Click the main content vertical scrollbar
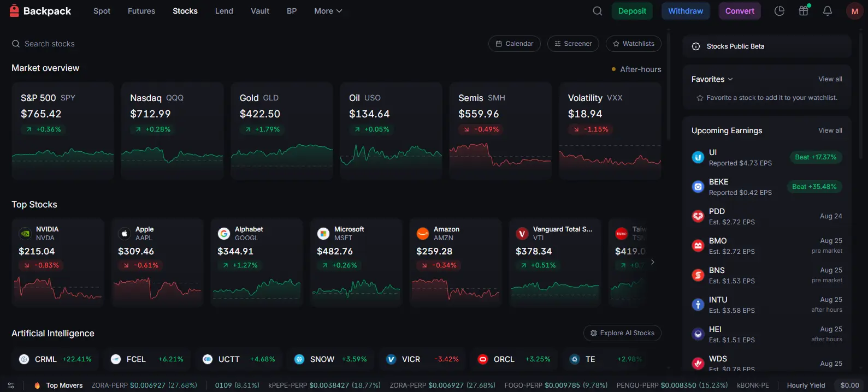 pyautogui.click(x=669, y=87)
